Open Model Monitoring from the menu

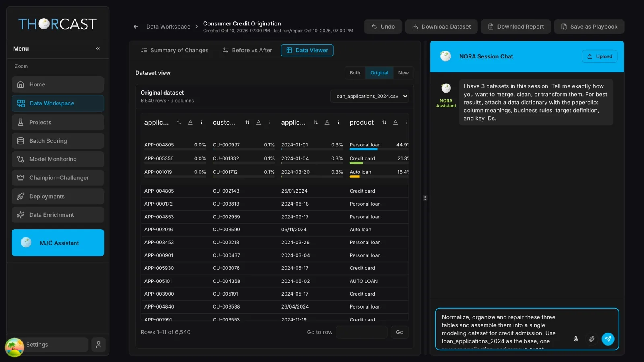click(x=58, y=159)
